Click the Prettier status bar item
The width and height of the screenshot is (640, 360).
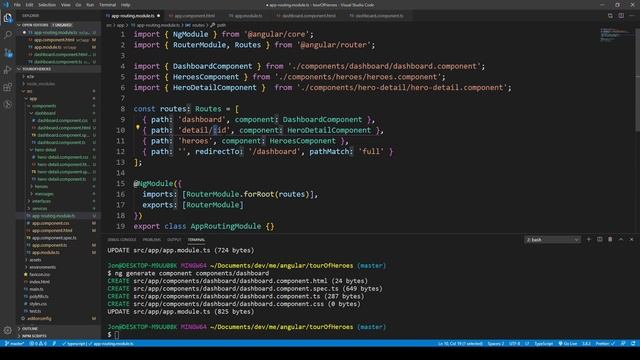coord(605,344)
